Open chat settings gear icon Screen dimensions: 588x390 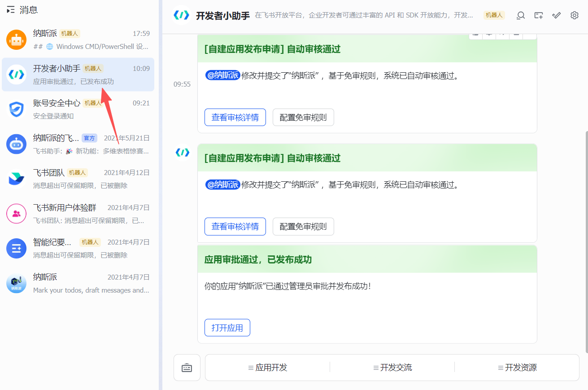tap(575, 15)
